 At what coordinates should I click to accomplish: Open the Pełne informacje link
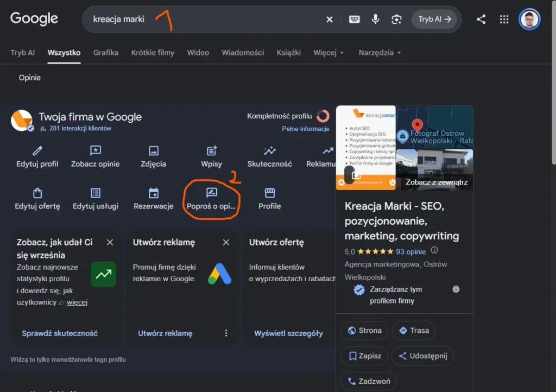[306, 129]
